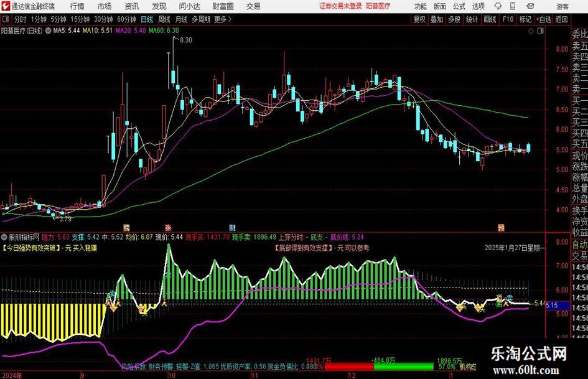Click the 支撑: 5.42 value
This screenshot has height=379, width=588.
click(85, 237)
